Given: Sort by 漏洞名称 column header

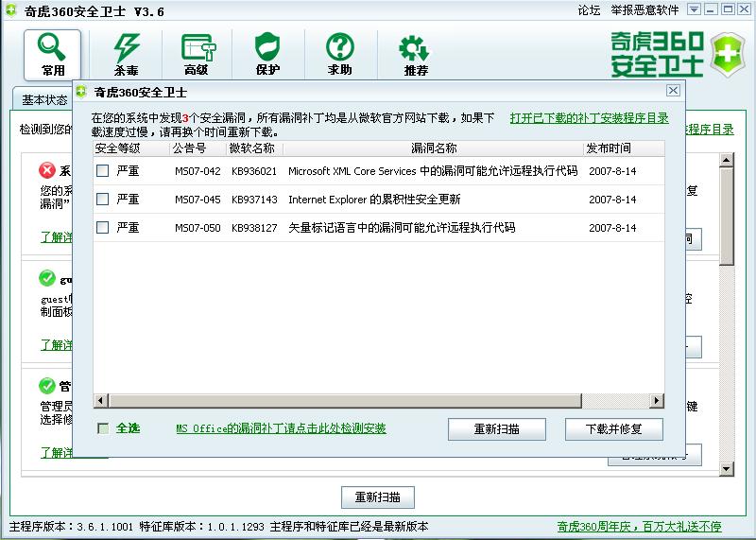Looking at the screenshot, I should click(x=433, y=148).
